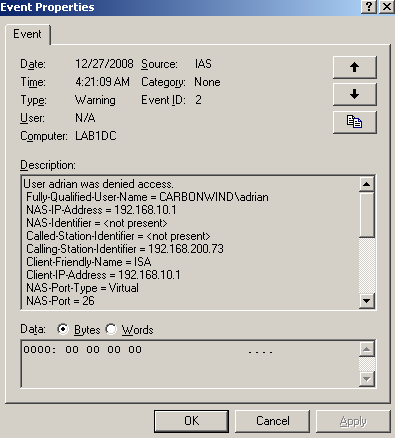Click the NAS-Port = 26 line
The height and width of the screenshot is (438, 395).
(x=60, y=301)
